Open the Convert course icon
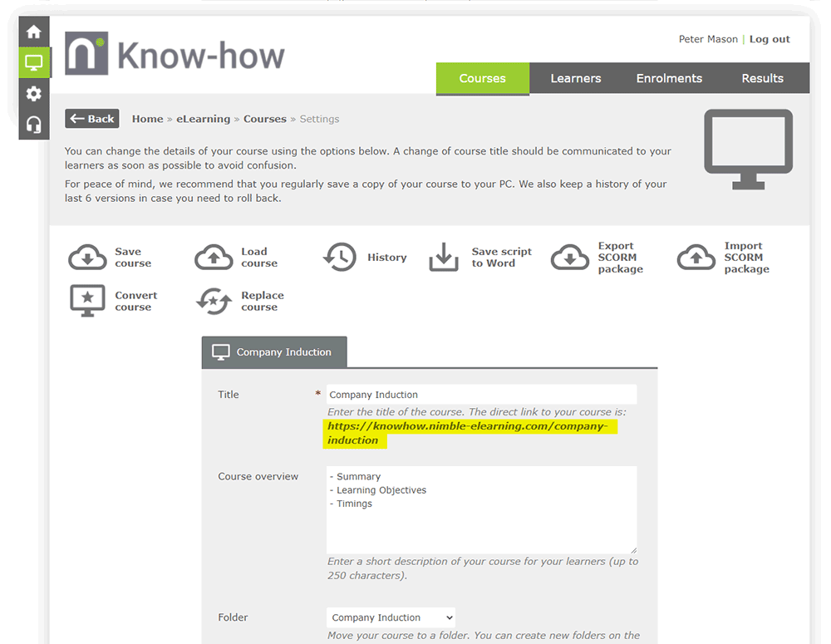831x644 pixels. (86, 300)
